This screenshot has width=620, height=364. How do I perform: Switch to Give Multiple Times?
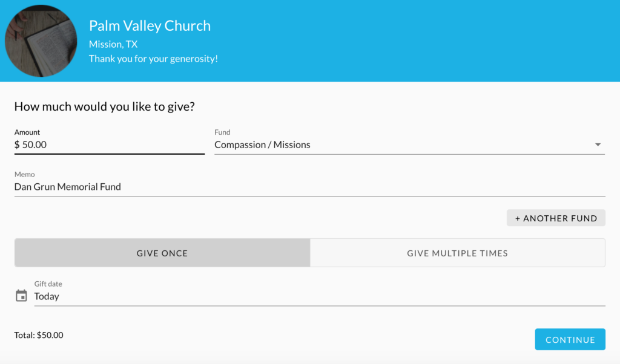coord(458,253)
